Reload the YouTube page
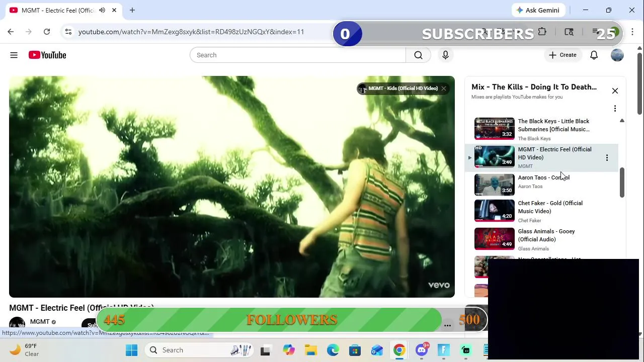The image size is (644, 362). [x=47, y=32]
